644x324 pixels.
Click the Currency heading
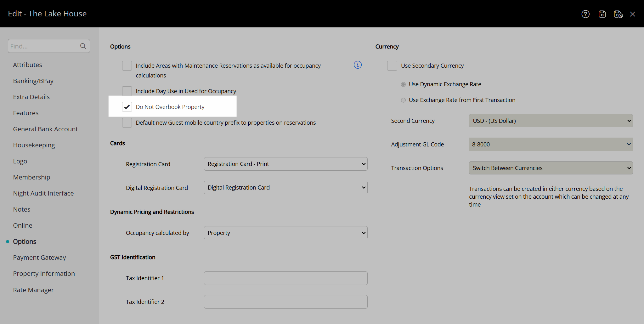[387, 47]
